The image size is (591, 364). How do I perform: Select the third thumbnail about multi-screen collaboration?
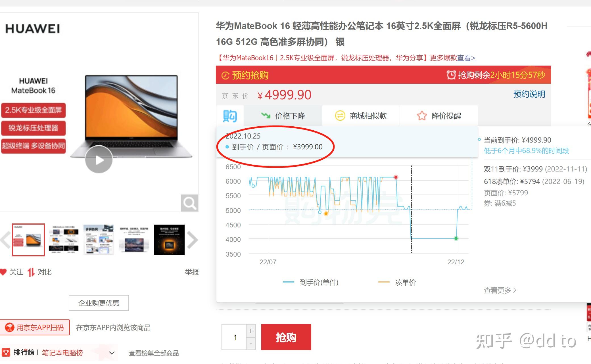click(99, 240)
